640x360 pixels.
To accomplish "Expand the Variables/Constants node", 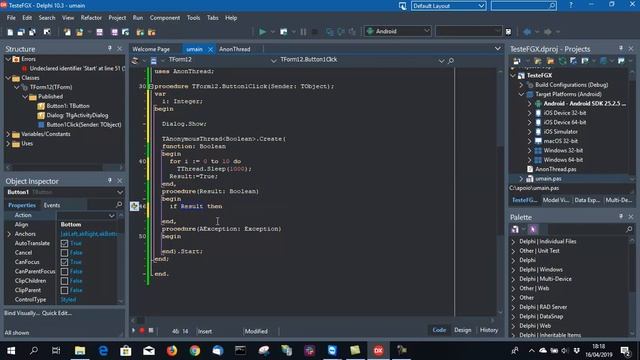I will [8, 134].
